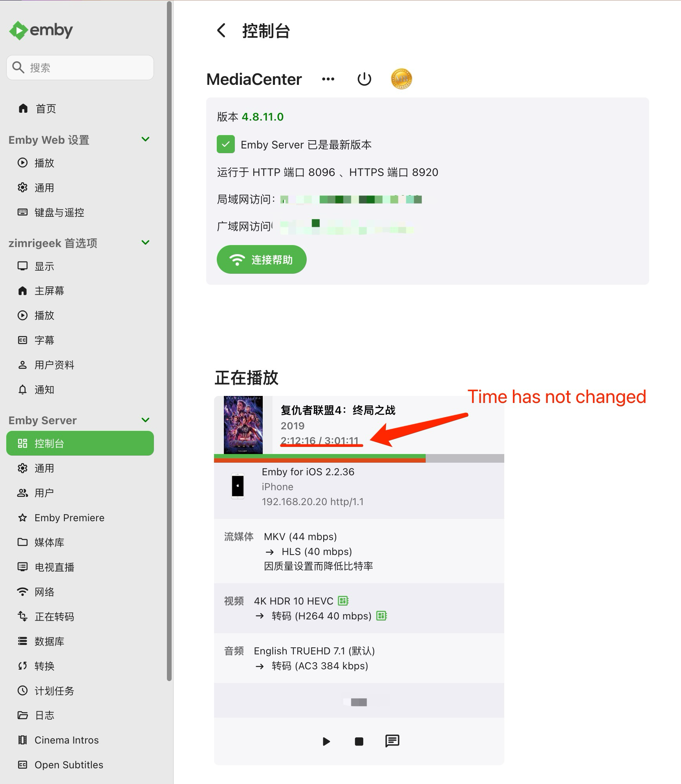Send a message to the iPhone session
The image size is (681, 784).
(x=392, y=741)
